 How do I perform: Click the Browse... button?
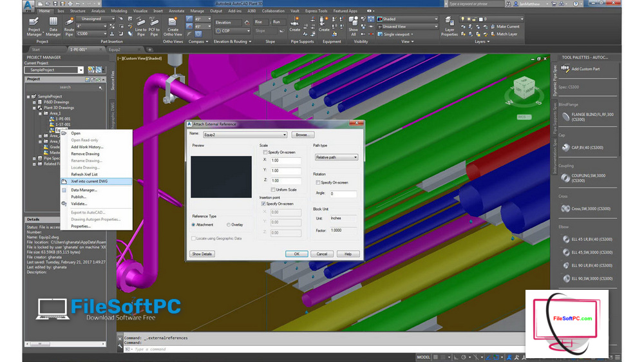tap(303, 135)
